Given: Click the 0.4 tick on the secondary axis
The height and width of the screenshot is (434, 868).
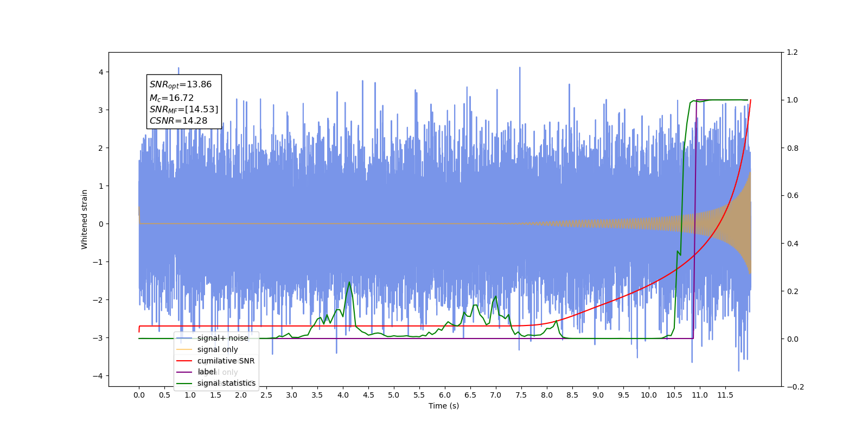Looking at the screenshot, I should tap(793, 244).
